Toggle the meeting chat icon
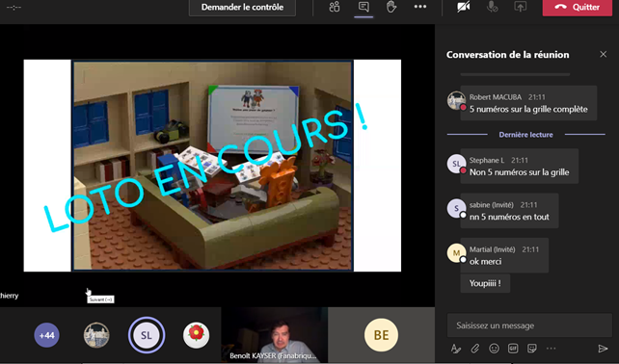This screenshot has height=364, width=619. [363, 7]
